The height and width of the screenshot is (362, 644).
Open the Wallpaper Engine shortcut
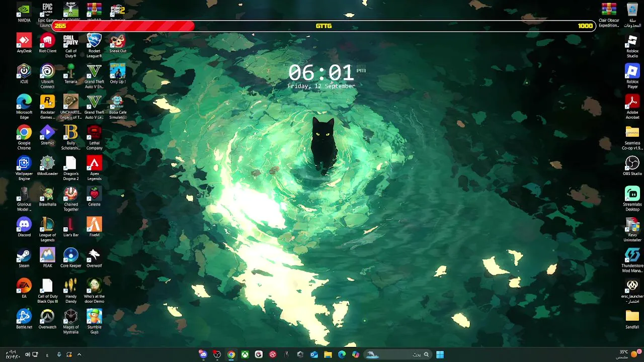(x=24, y=168)
